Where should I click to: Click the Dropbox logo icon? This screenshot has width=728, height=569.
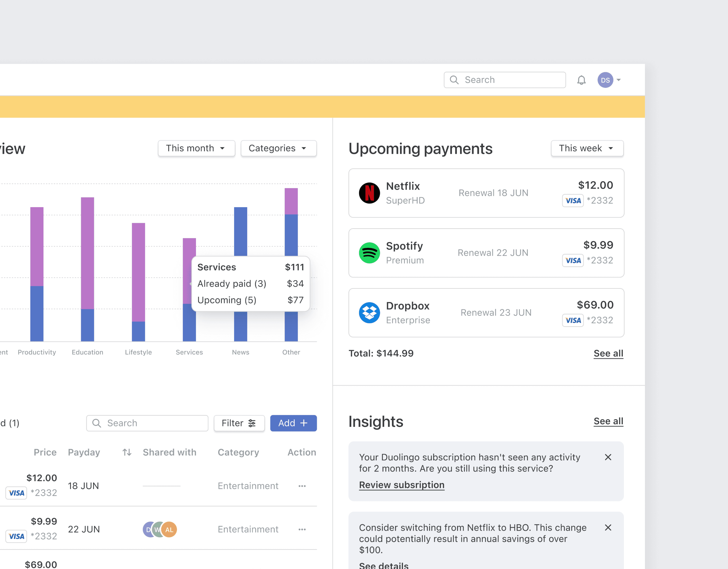369,312
